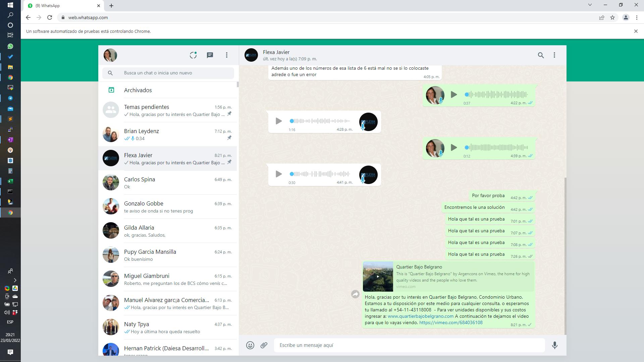The width and height of the screenshot is (644, 362).
Task: Click Flexa Javier name in chat header
Action: click(276, 52)
